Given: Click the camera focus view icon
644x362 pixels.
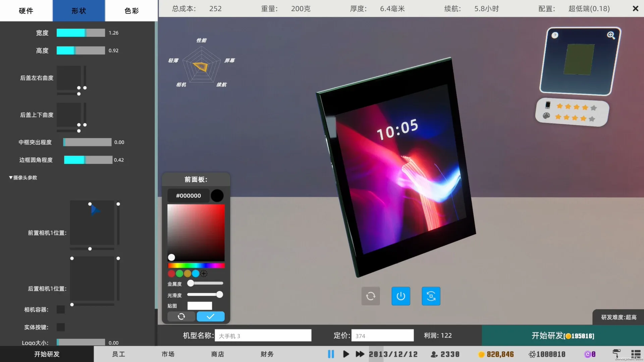Looking at the screenshot, I should point(431,296).
